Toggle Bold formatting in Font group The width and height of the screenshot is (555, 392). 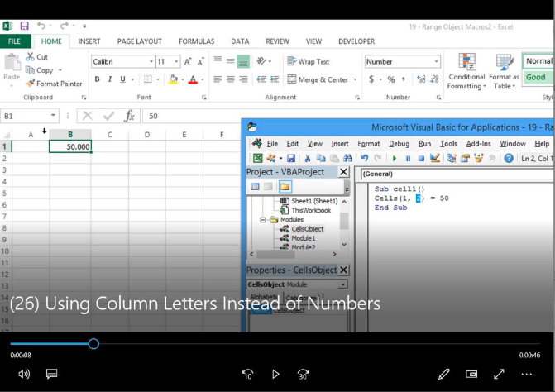coord(97,79)
